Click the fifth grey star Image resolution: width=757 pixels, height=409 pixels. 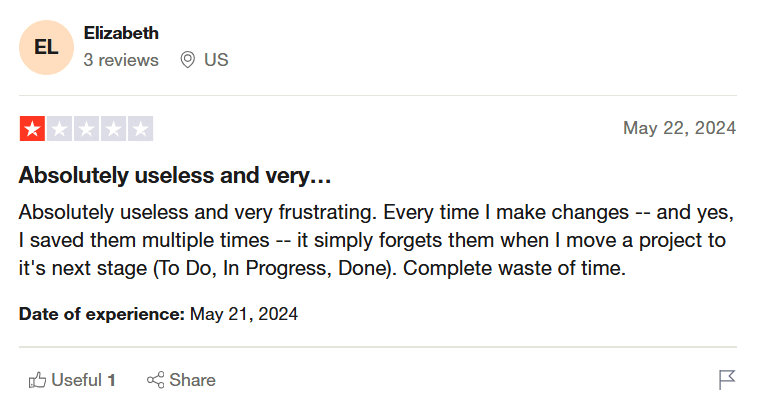tap(140, 129)
